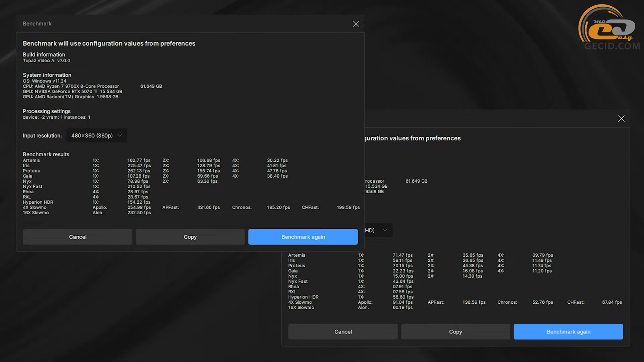The height and width of the screenshot is (362, 644).
Task: Click Proteus 4X value 47.76 fps
Action: point(277,171)
